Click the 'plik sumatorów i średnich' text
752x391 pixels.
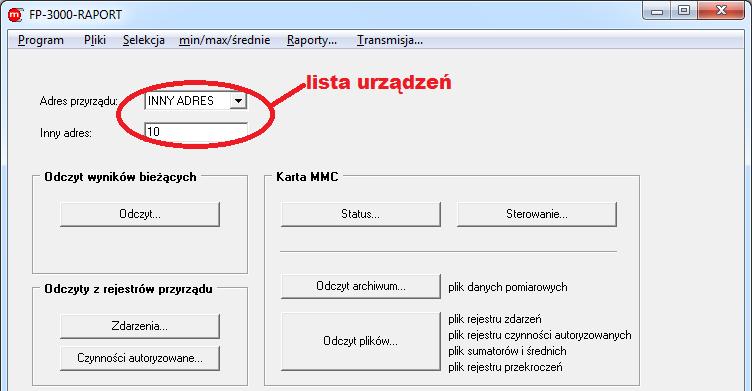[507, 351]
